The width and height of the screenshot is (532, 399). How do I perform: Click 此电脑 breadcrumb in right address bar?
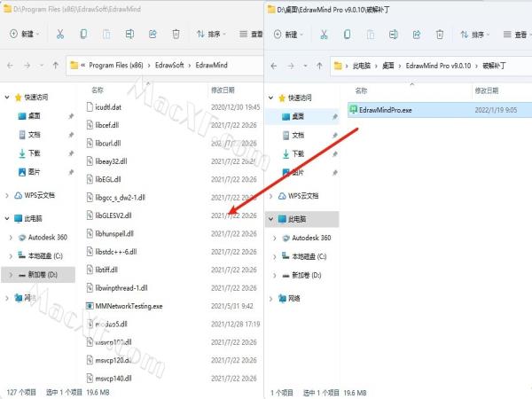[x=362, y=66]
